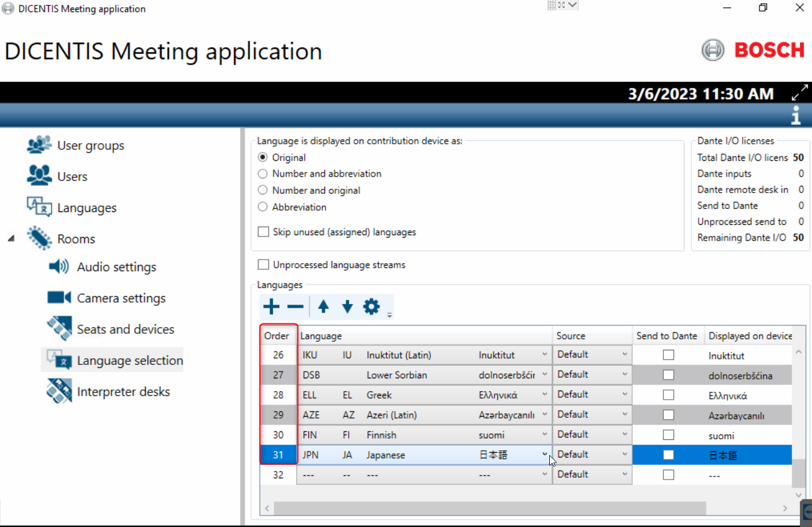Select the Number and abbreviation radio button

263,174
